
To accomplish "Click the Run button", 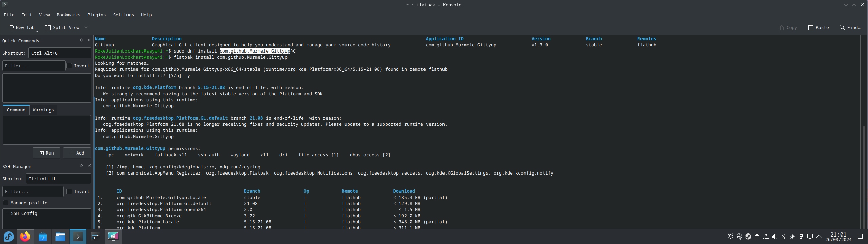I will pos(46,153).
